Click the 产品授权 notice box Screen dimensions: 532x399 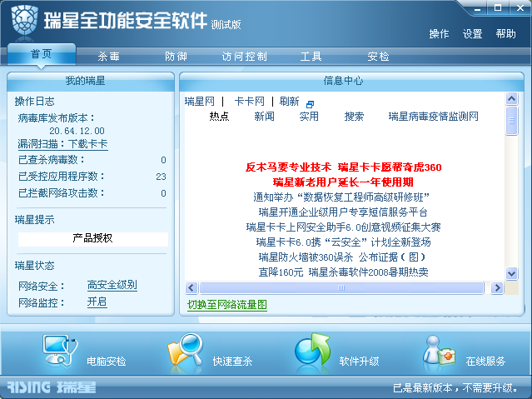[93, 239]
